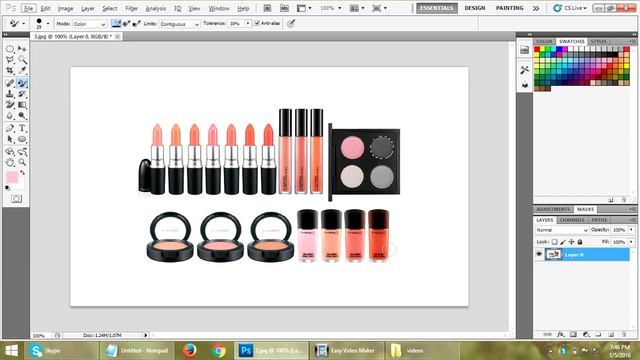Screen dimensions: 640x360
Task: Switch to the Adjustments tab
Action: 553,209
